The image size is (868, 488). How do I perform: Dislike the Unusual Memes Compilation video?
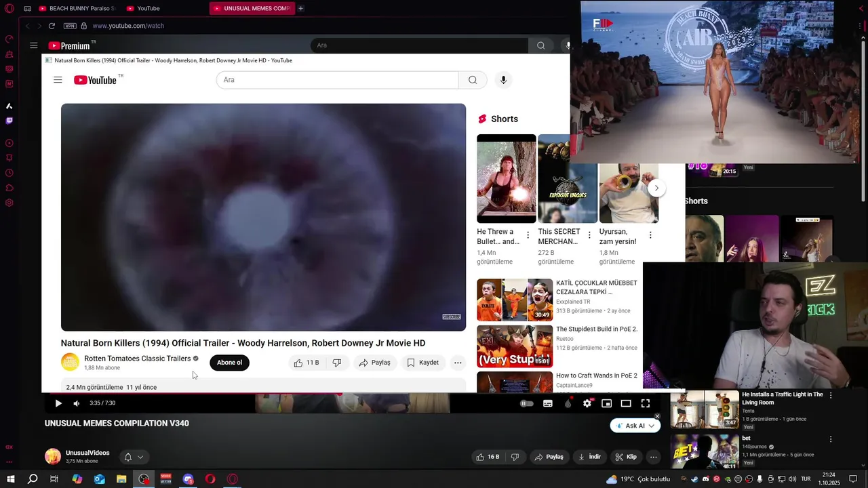tap(515, 457)
